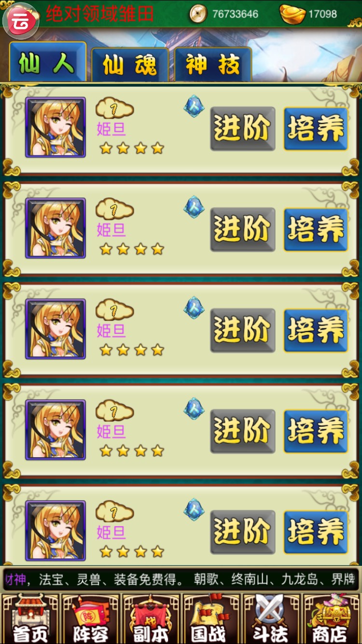Switch to the 神技 tab

(x=213, y=65)
